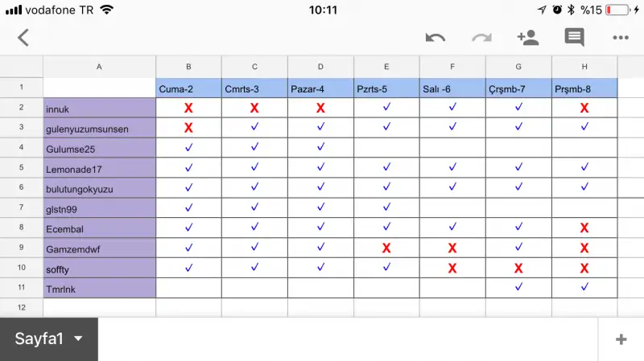Undo the last action
Image resolution: width=644 pixels, height=361 pixels.
pyautogui.click(x=436, y=37)
